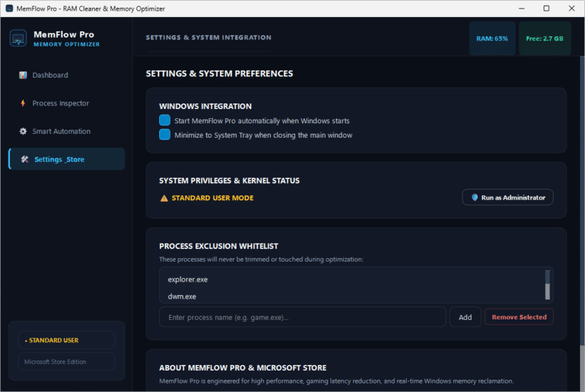
Task: Click the Add button
Action: 465,317
